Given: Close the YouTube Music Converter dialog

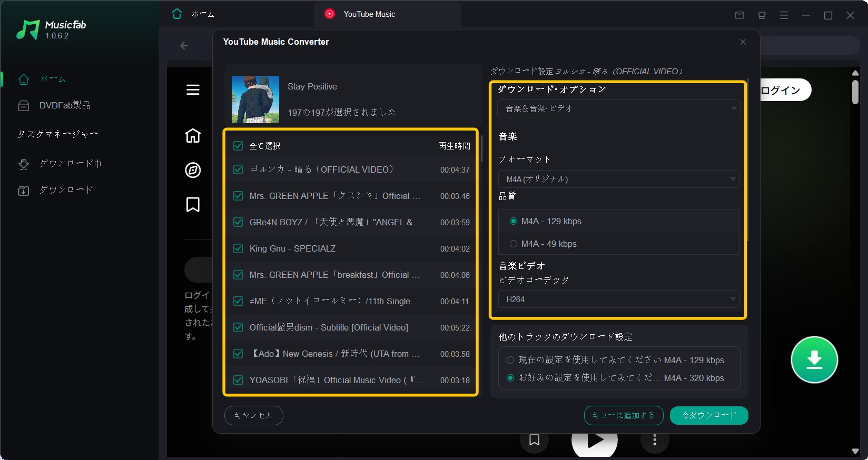Looking at the screenshot, I should click(x=743, y=42).
